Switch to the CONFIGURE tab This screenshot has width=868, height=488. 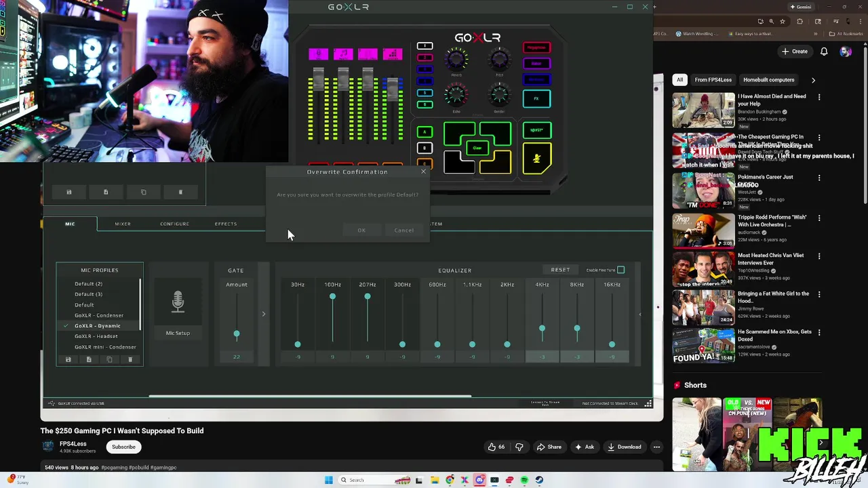pos(174,224)
